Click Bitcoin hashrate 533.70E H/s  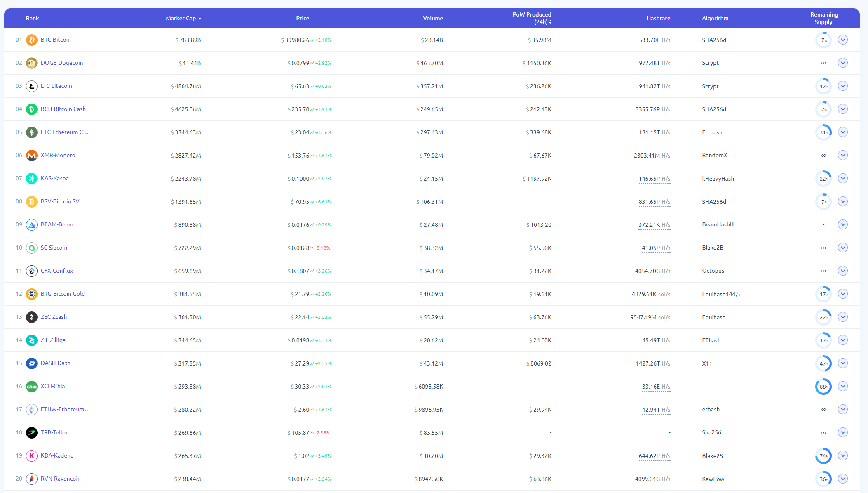tap(655, 40)
